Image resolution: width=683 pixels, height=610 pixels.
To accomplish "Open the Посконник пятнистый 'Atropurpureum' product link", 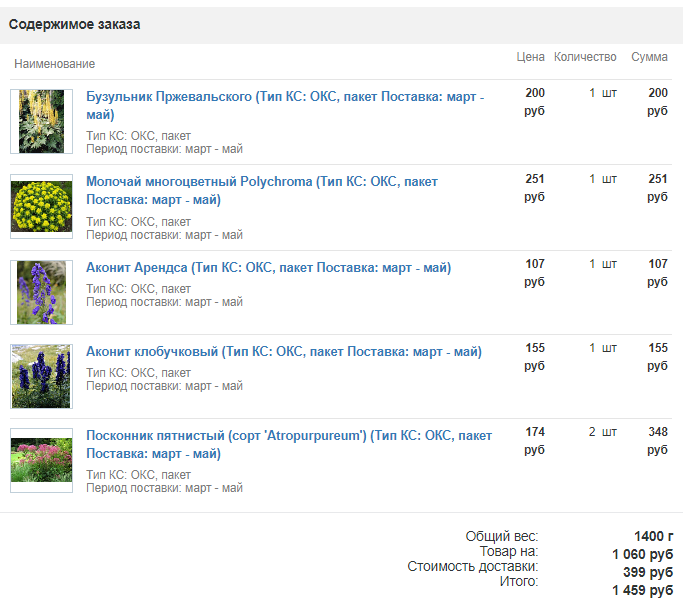I will tap(289, 444).
